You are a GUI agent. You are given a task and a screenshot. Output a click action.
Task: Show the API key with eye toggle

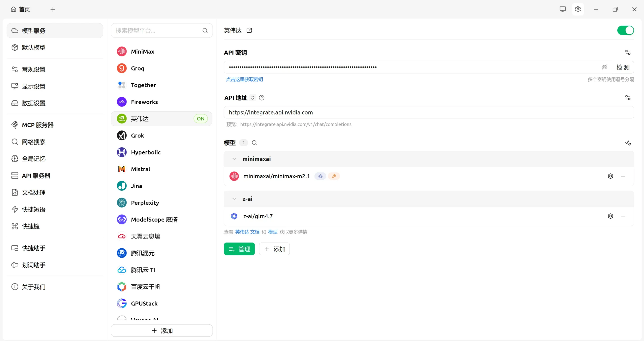[605, 67]
